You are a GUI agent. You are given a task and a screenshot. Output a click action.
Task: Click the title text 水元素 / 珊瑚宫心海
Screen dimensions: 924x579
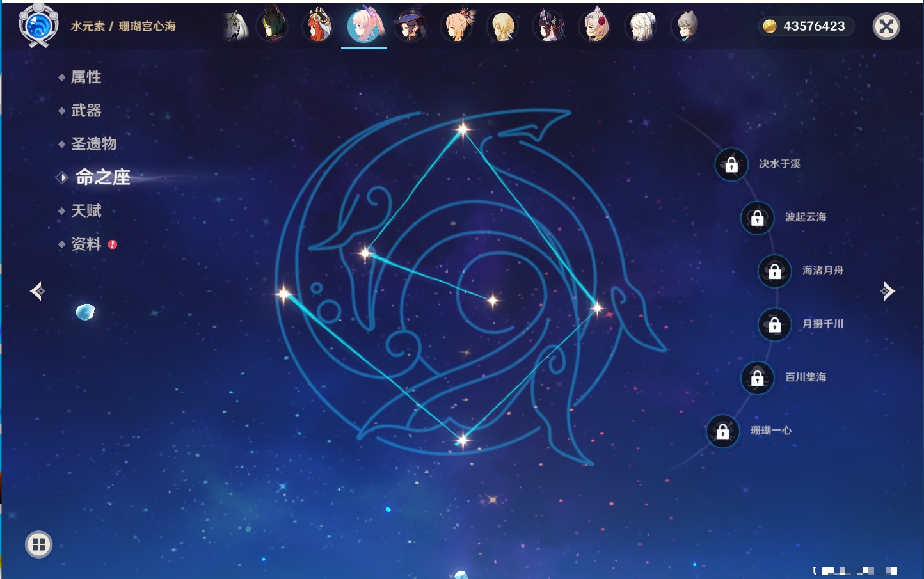123,26
